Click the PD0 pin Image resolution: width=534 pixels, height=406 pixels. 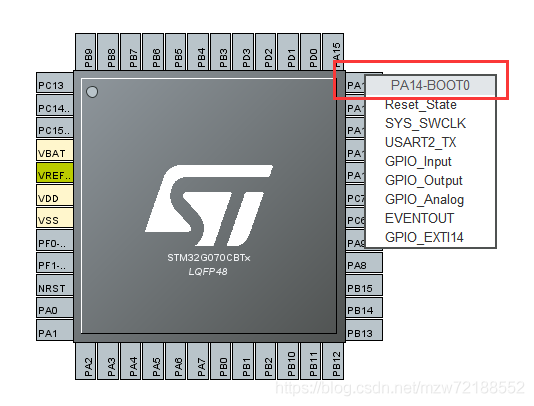pos(311,52)
